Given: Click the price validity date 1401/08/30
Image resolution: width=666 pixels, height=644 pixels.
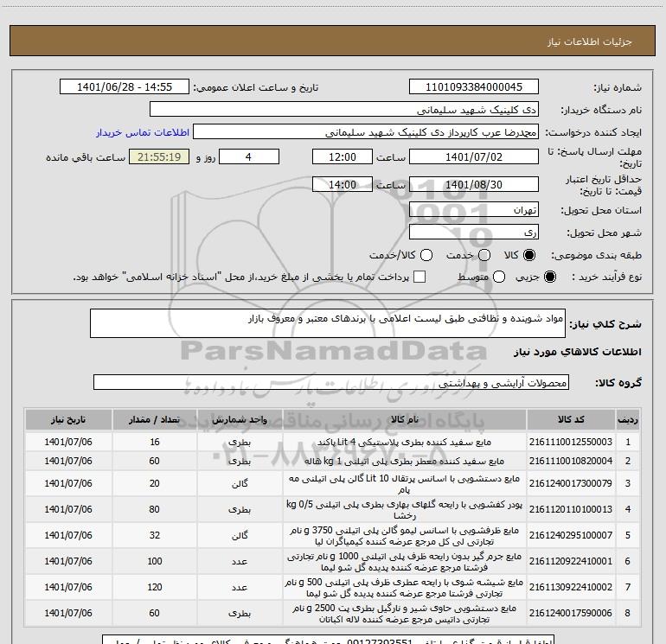Looking at the screenshot, I should 474,184.
